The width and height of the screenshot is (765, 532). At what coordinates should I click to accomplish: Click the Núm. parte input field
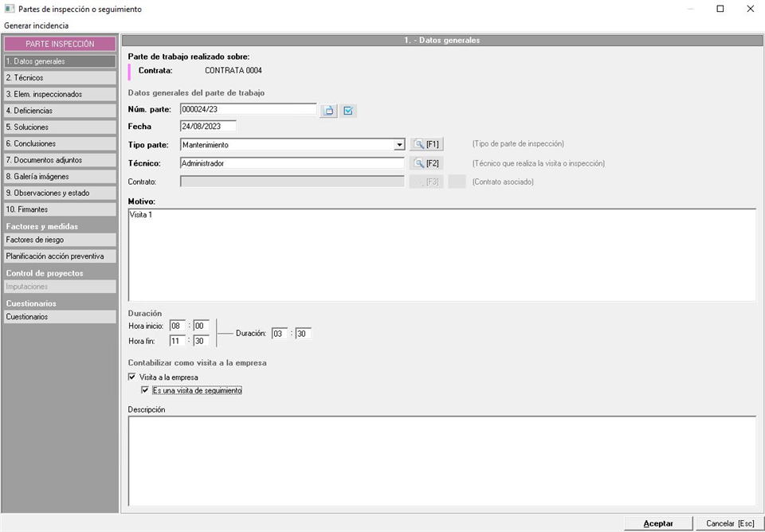(249, 109)
